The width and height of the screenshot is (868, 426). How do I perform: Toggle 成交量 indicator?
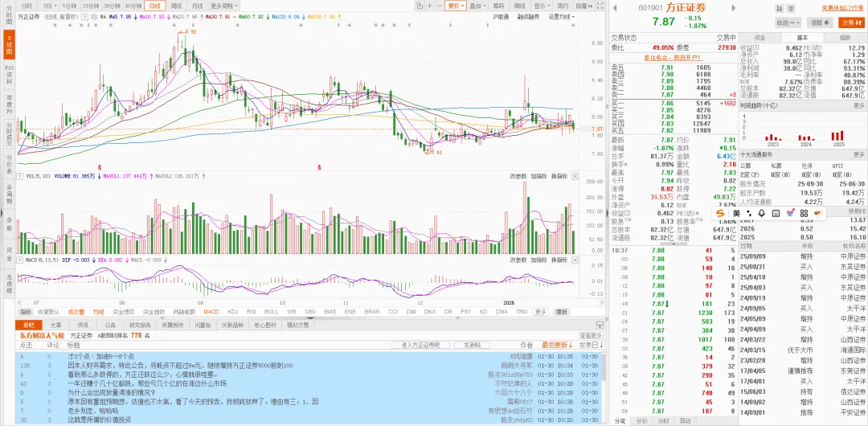click(76, 312)
